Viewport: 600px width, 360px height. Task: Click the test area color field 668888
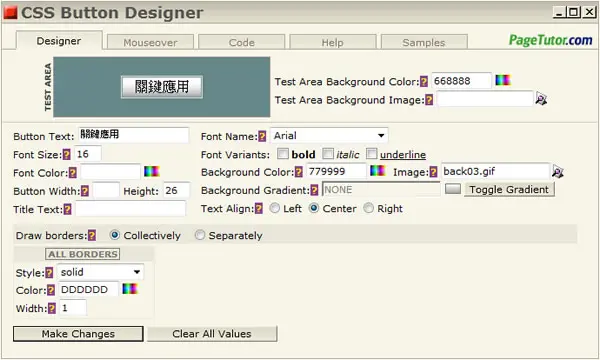(461, 81)
